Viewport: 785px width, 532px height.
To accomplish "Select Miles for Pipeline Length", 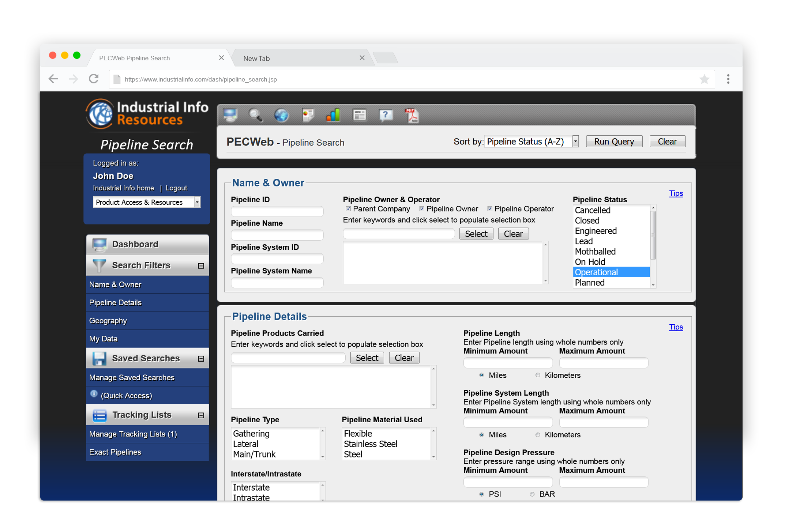I will (482, 375).
